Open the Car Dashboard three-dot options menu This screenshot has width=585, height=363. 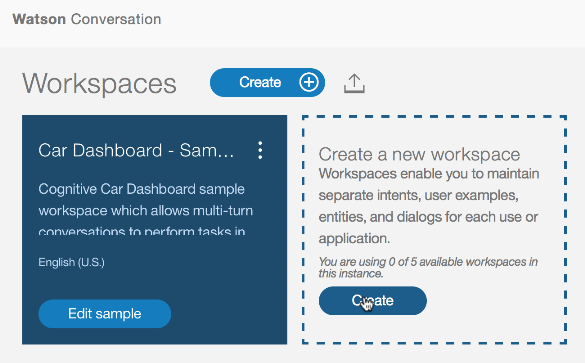click(x=260, y=150)
